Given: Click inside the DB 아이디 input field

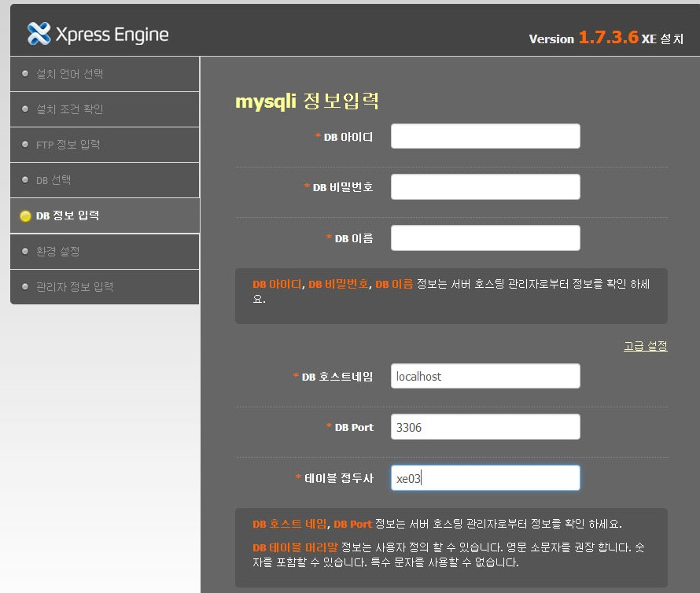Looking at the screenshot, I should coord(485,135).
